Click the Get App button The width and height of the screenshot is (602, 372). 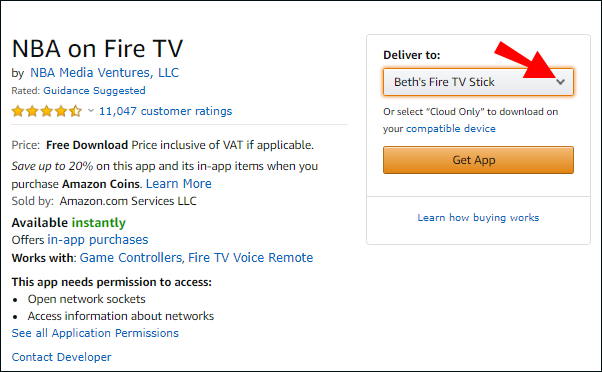tap(478, 160)
